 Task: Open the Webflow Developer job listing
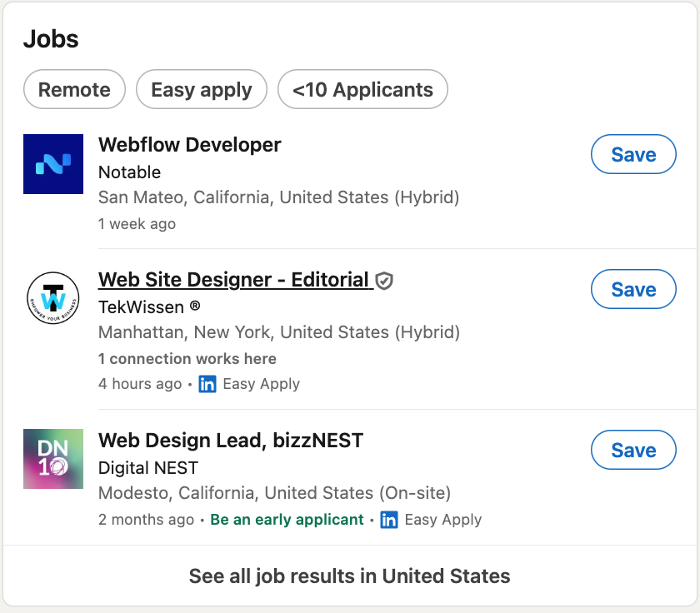pyautogui.click(x=190, y=145)
